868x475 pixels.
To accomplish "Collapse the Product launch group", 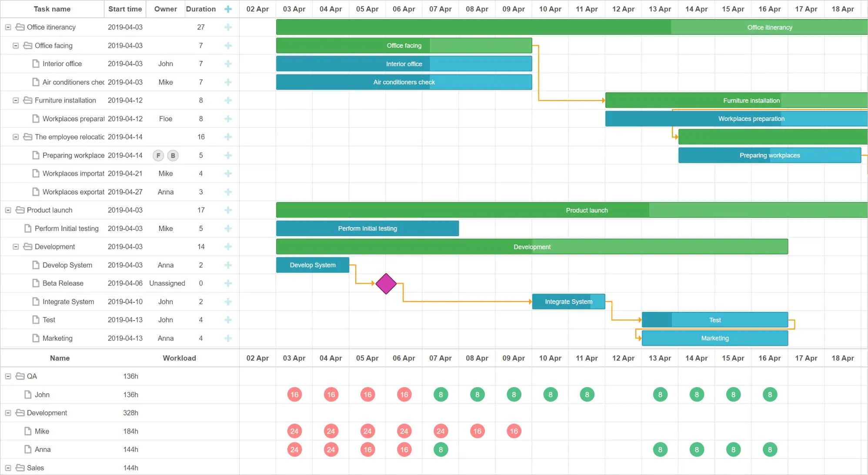I will (8, 210).
